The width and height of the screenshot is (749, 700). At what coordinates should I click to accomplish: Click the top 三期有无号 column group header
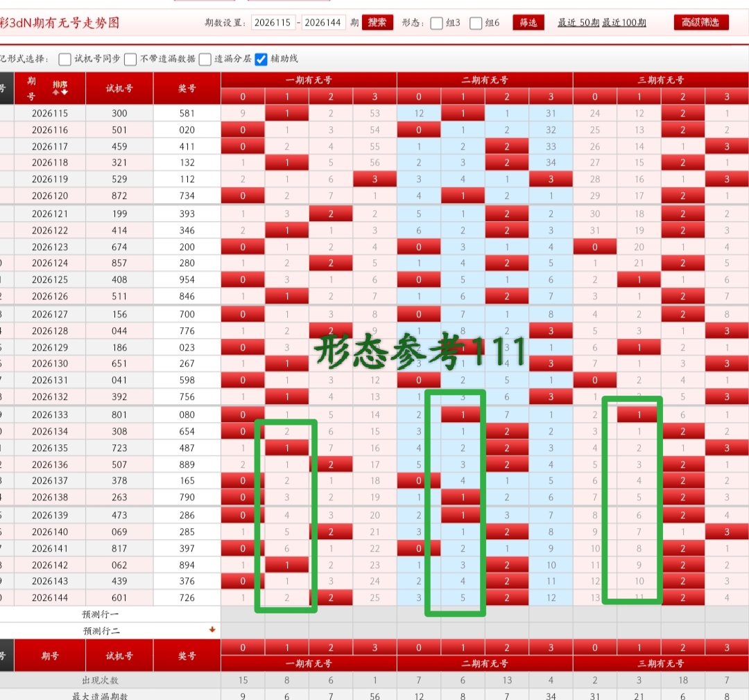[661, 80]
